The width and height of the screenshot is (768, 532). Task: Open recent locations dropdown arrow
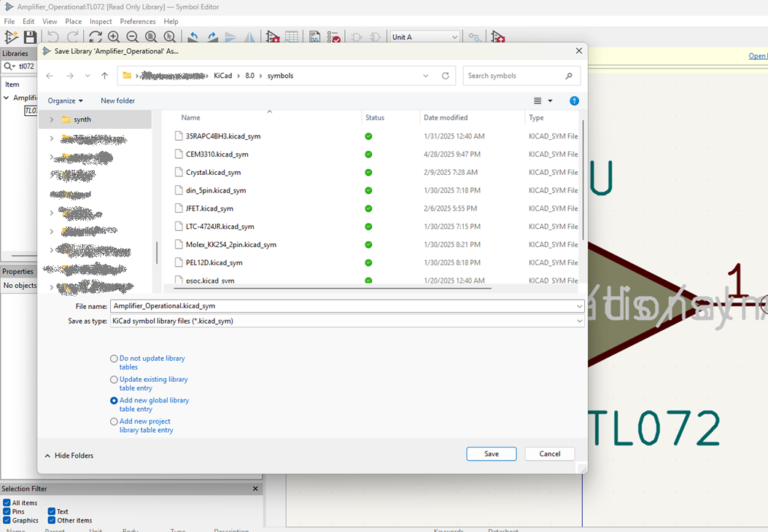point(88,76)
